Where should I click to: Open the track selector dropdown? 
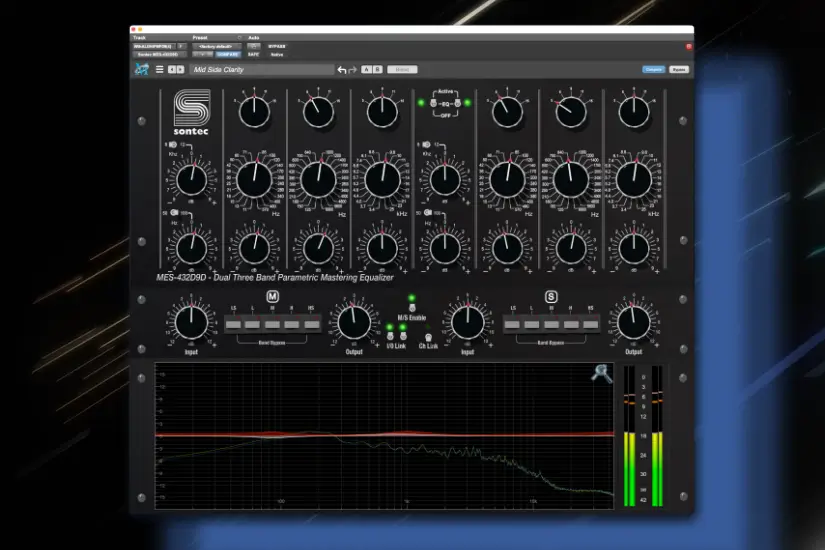[x=155, y=46]
